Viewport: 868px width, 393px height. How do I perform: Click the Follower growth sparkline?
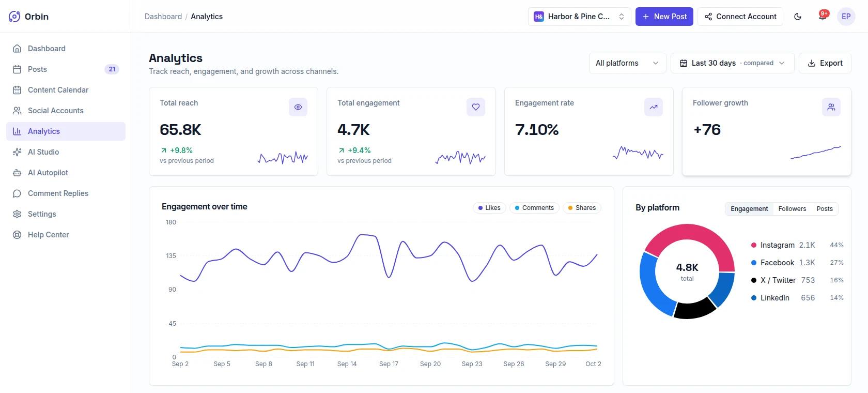(x=816, y=153)
